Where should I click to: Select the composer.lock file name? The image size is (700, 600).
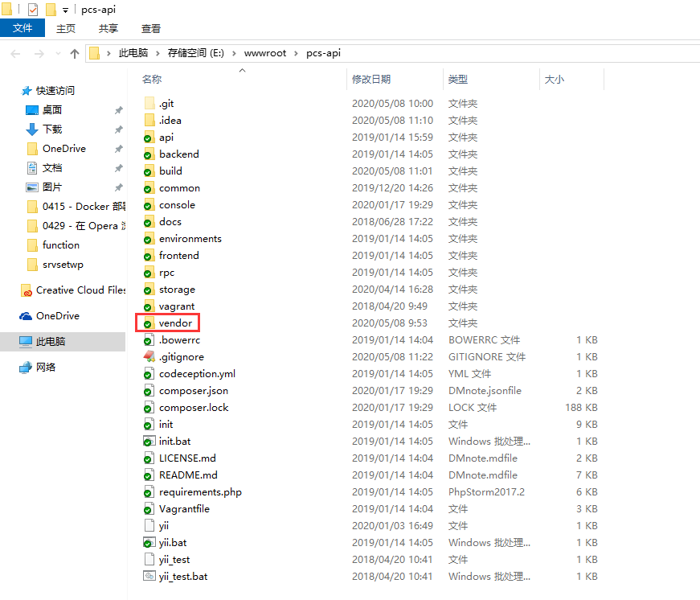[194, 408]
